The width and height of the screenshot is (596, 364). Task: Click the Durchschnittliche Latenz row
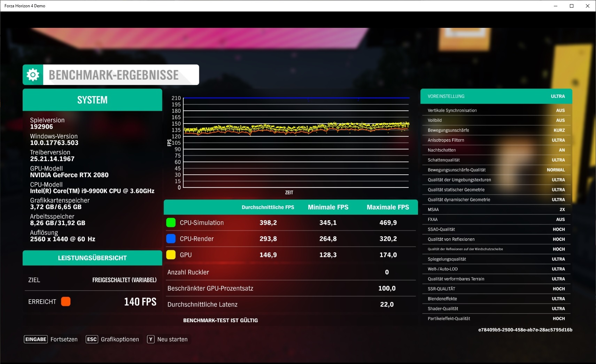click(291, 304)
